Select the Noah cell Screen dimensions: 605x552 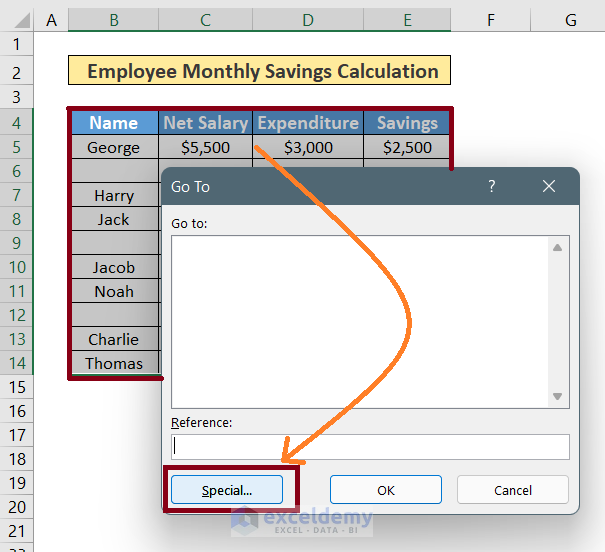pos(115,291)
